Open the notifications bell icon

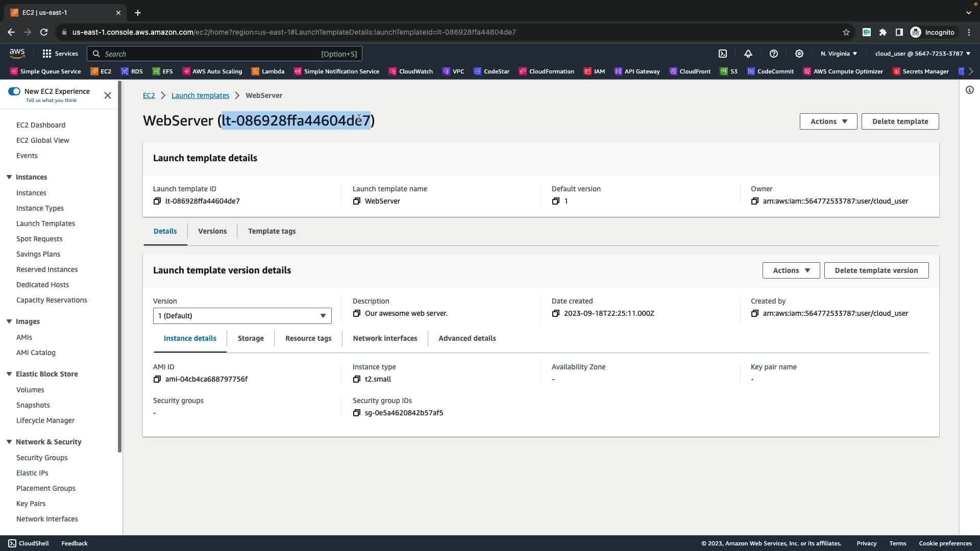point(748,54)
